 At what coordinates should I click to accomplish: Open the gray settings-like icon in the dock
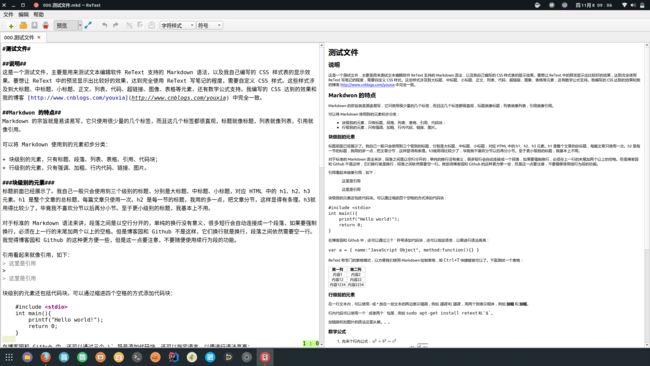pos(247,357)
